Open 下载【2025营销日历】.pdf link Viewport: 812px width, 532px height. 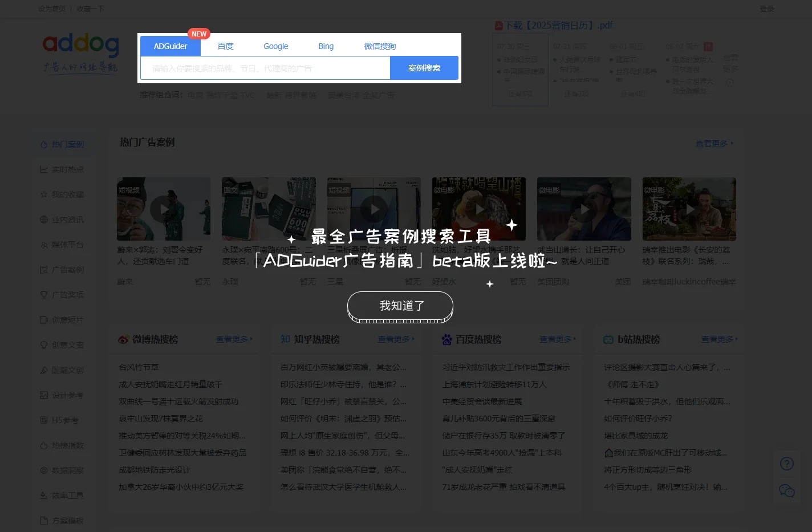click(558, 26)
